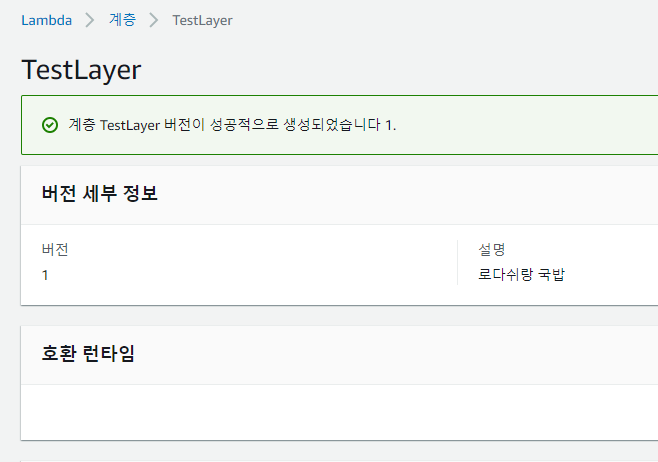Click the divider line left of 설명

[457, 262]
